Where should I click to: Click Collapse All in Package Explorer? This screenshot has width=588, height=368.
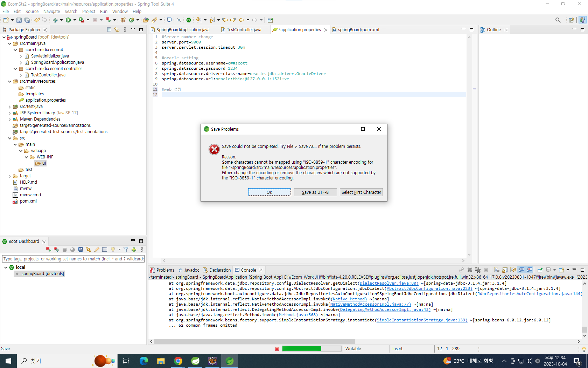tap(109, 30)
